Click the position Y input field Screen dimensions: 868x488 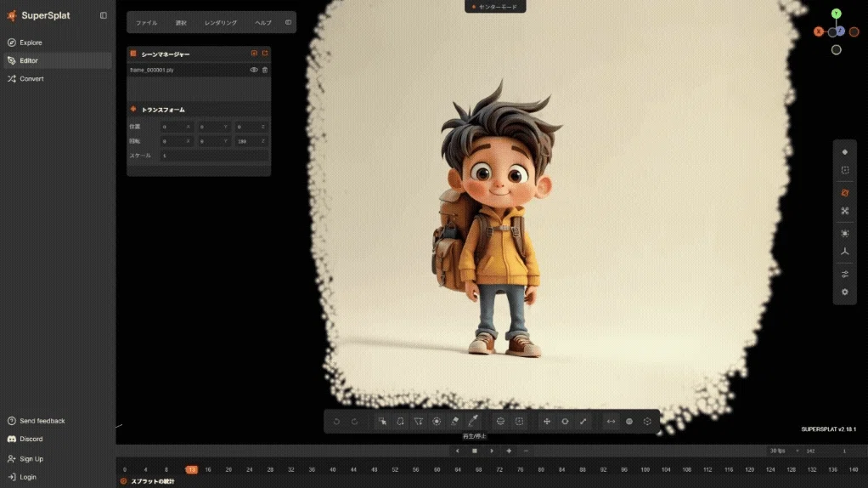(214, 127)
